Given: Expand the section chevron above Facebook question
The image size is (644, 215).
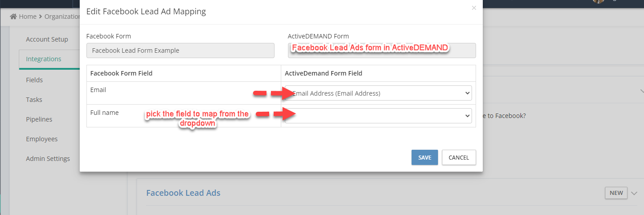Looking at the screenshot, I should coord(641,91).
